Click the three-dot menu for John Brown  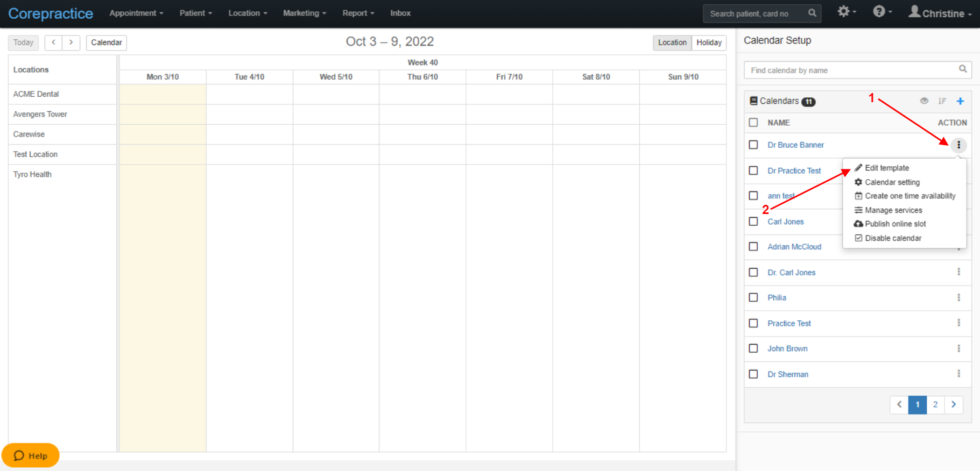click(958, 348)
